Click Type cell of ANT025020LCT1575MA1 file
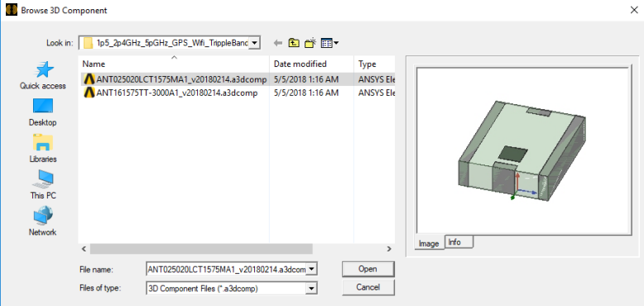 376,79
